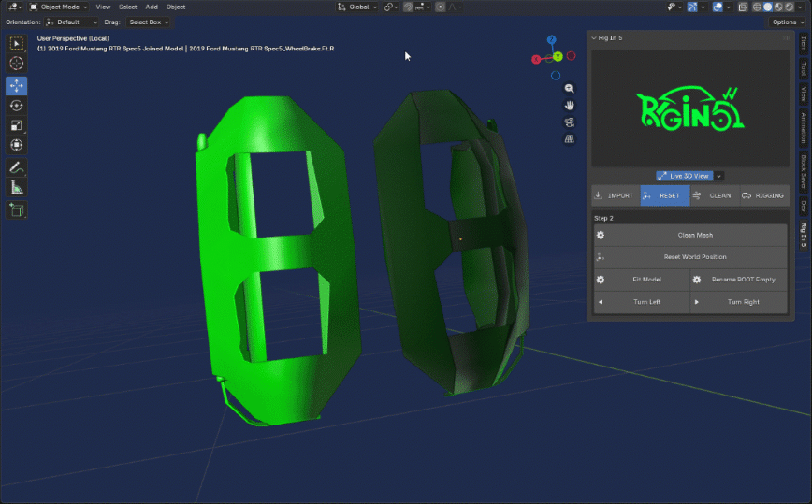
Task: Toggle proportional editing
Action: tap(441, 7)
